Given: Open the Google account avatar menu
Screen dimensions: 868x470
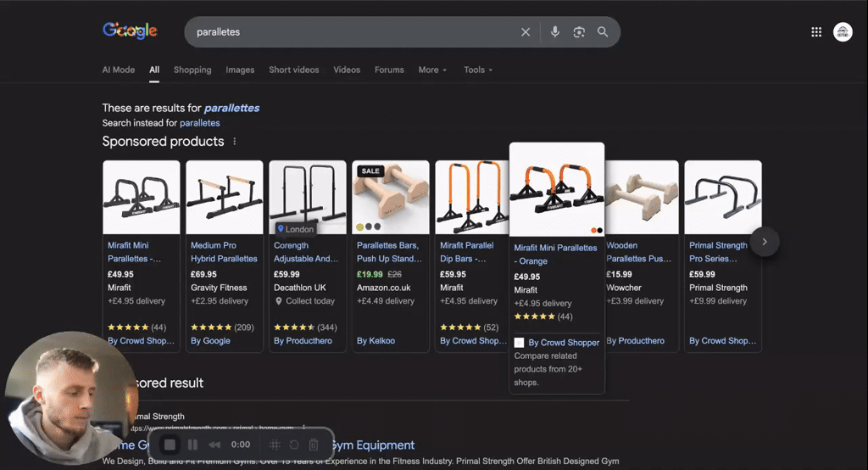Looking at the screenshot, I should 843,32.
